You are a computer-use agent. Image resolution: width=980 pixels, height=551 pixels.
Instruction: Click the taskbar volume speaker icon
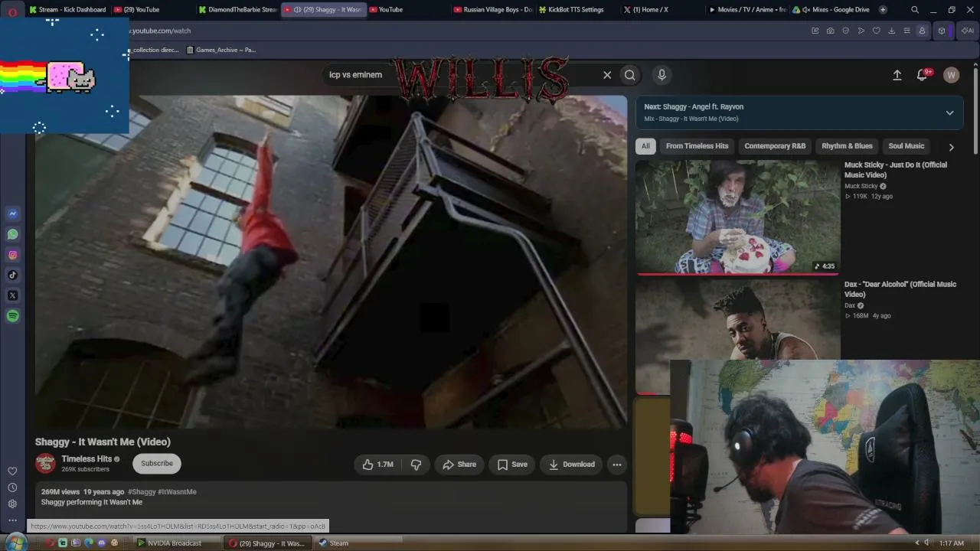(x=926, y=543)
